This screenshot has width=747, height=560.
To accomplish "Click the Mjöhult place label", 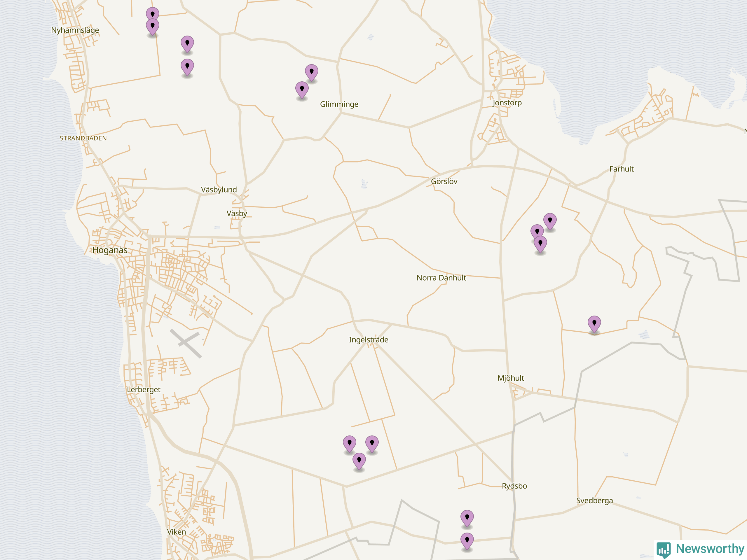I will (511, 378).
